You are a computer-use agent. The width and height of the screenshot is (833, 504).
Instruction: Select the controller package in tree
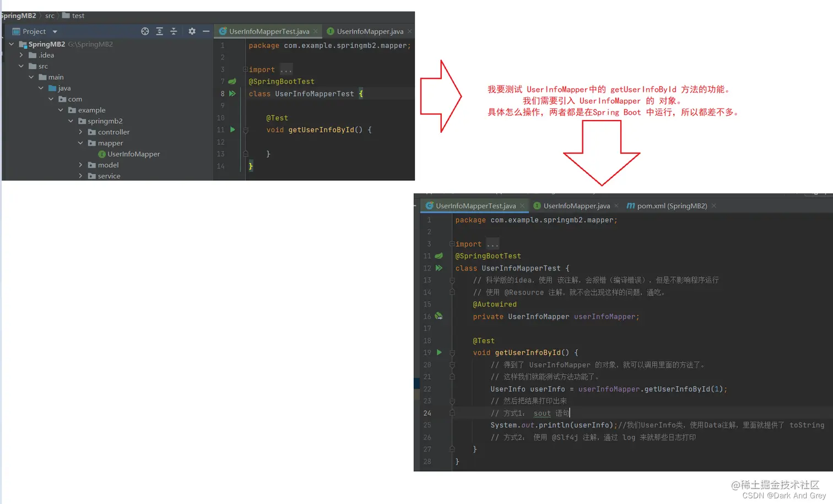click(x=109, y=132)
